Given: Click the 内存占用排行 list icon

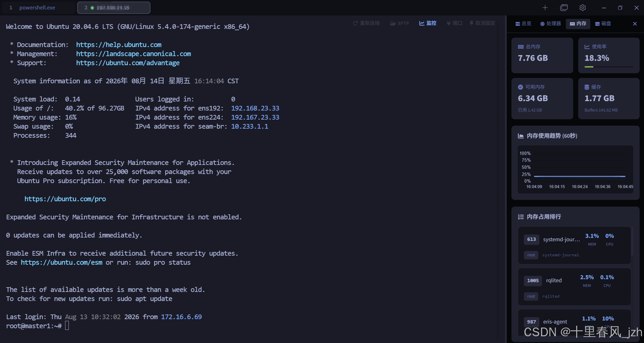Looking at the screenshot, I should pyautogui.click(x=521, y=217).
